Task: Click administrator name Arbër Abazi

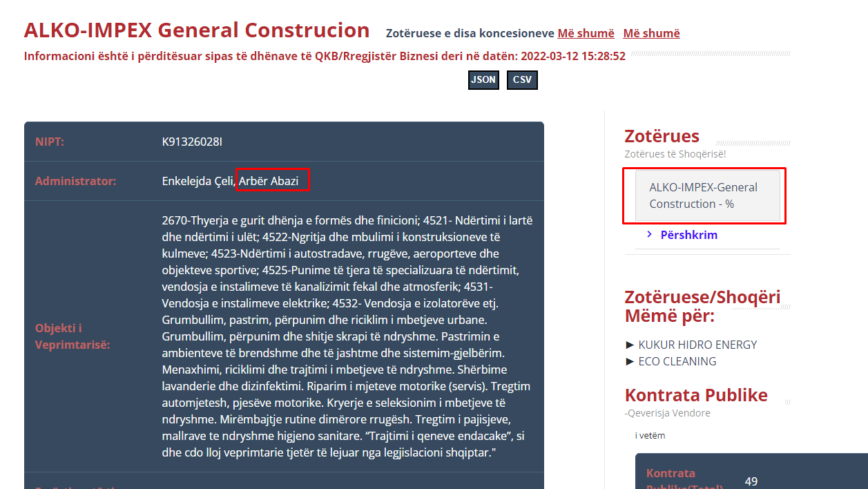Action: click(x=269, y=181)
